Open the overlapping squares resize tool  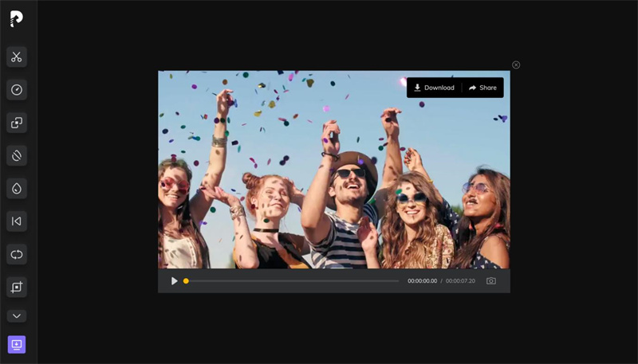coord(17,123)
